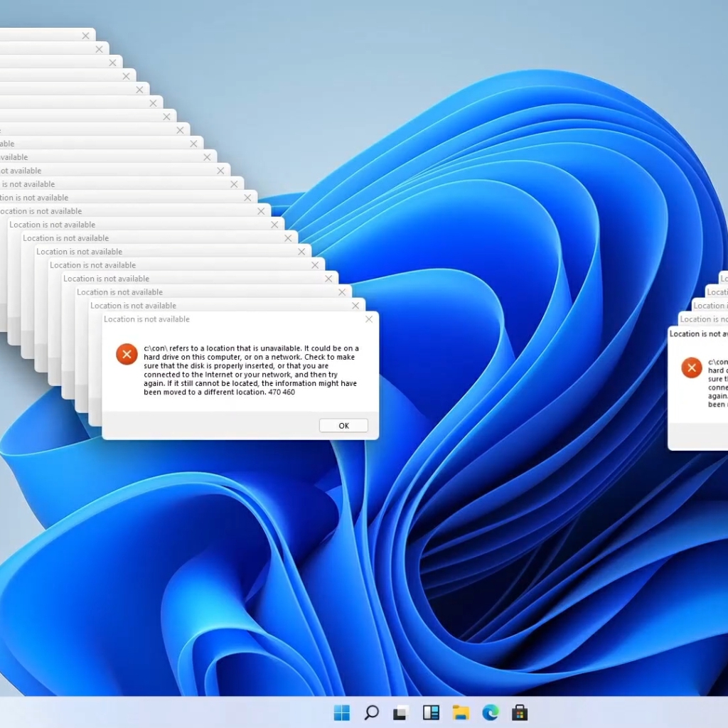Click the dialog title cut to 'vailable'

pyautogui.click(x=14, y=157)
